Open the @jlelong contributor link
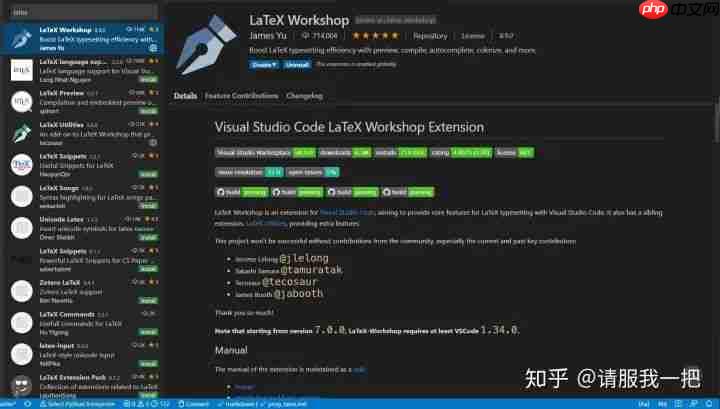720x409 pixels. 304,258
